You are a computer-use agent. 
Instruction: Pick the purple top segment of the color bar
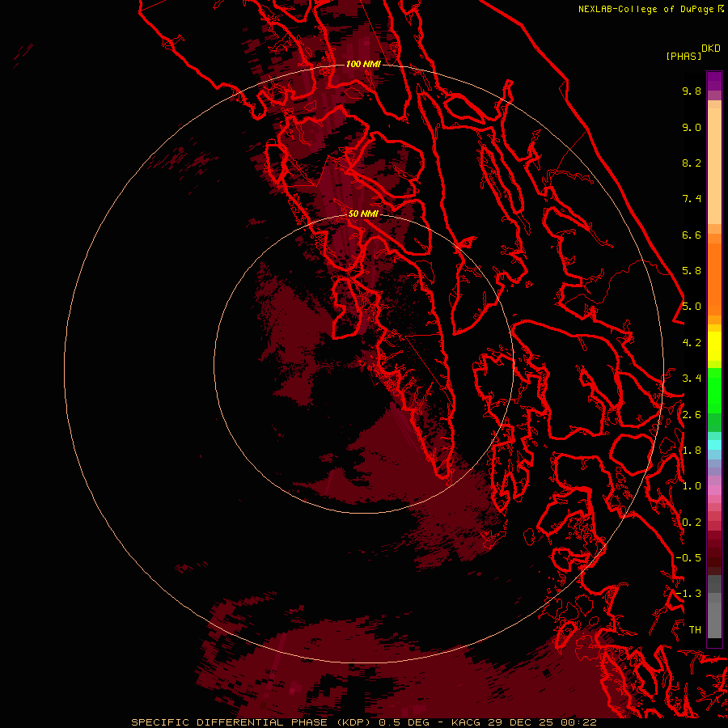click(x=714, y=81)
